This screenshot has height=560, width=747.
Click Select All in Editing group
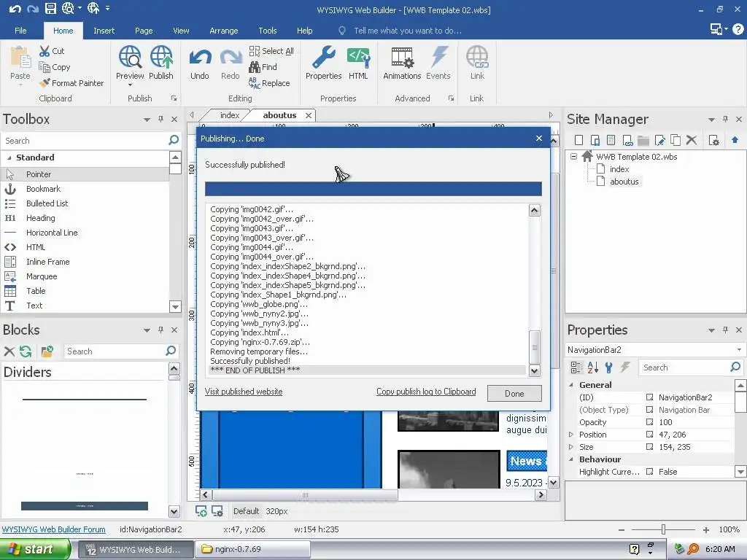[271, 51]
